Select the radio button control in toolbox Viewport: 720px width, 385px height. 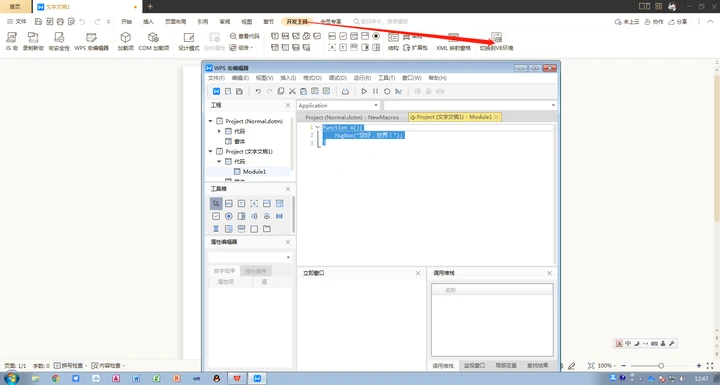click(229, 216)
